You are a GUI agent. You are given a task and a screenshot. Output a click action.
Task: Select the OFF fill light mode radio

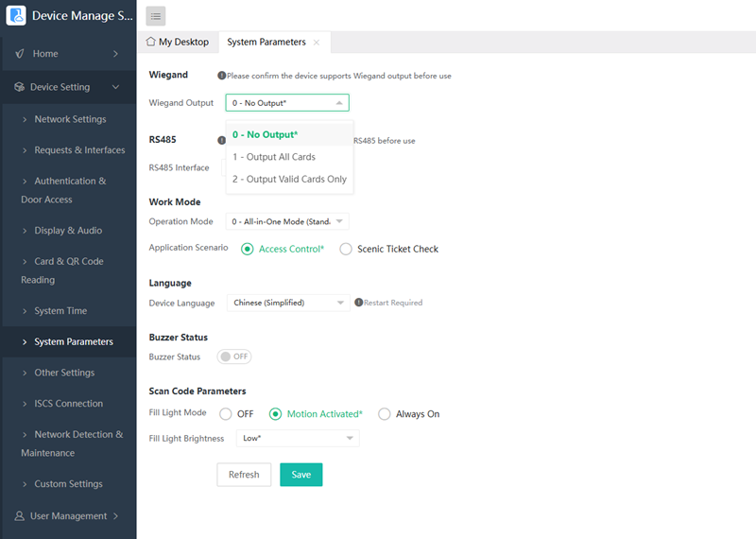226,414
